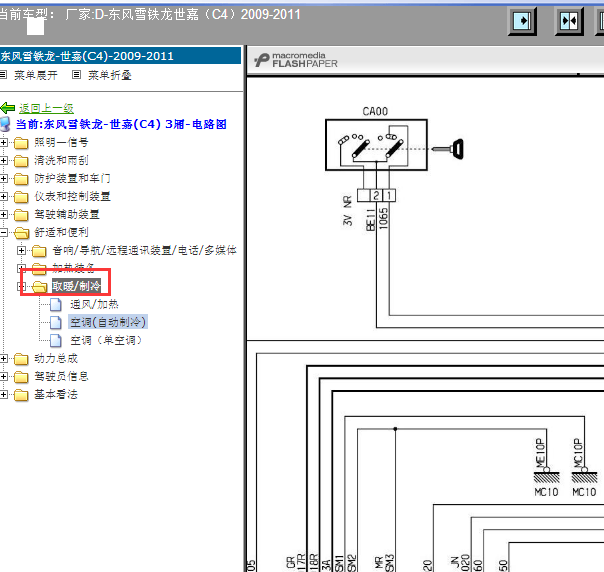Expand the 照明—信号 folder node

tap(3, 143)
